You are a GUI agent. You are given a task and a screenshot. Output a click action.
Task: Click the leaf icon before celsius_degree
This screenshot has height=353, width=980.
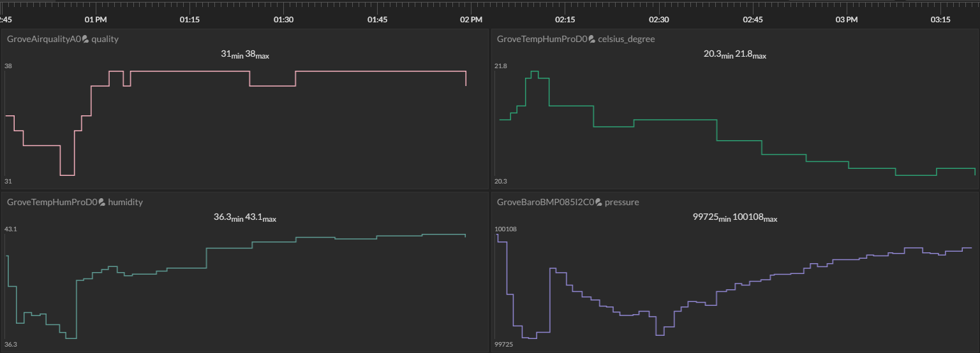click(x=591, y=40)
